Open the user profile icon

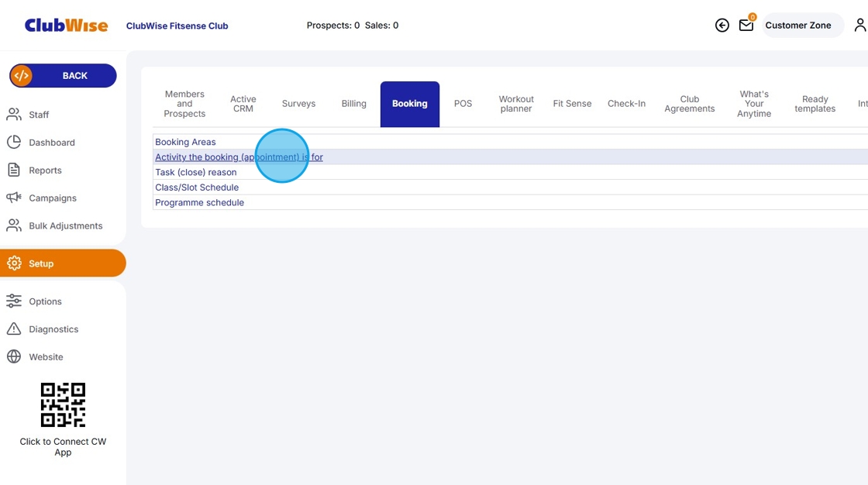click(860, 26)
